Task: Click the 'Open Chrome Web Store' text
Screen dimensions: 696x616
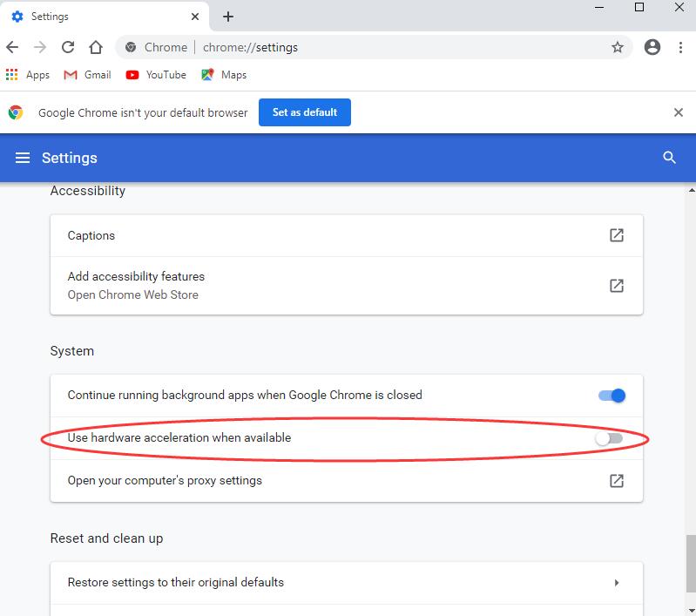Action: pyautogui.click(x=133, y=294)
